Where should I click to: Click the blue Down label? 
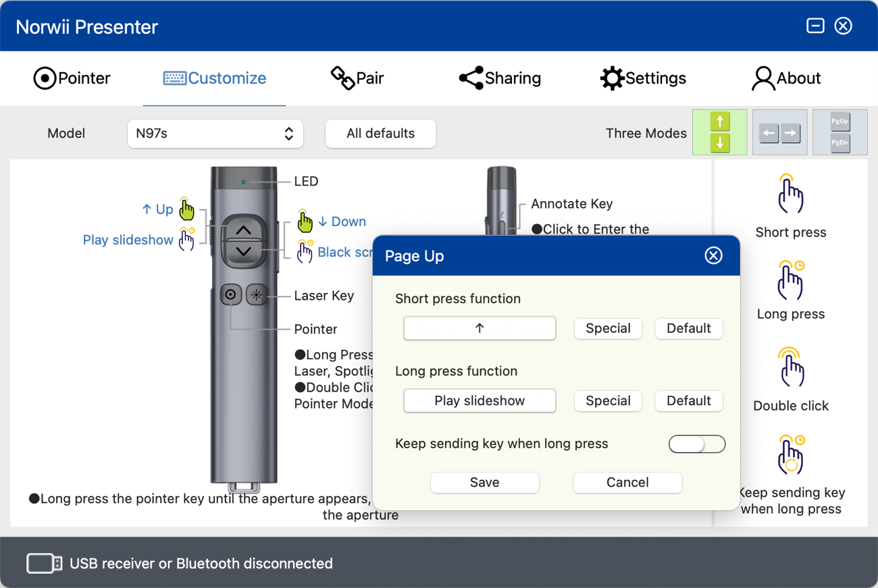click(342, 221)
